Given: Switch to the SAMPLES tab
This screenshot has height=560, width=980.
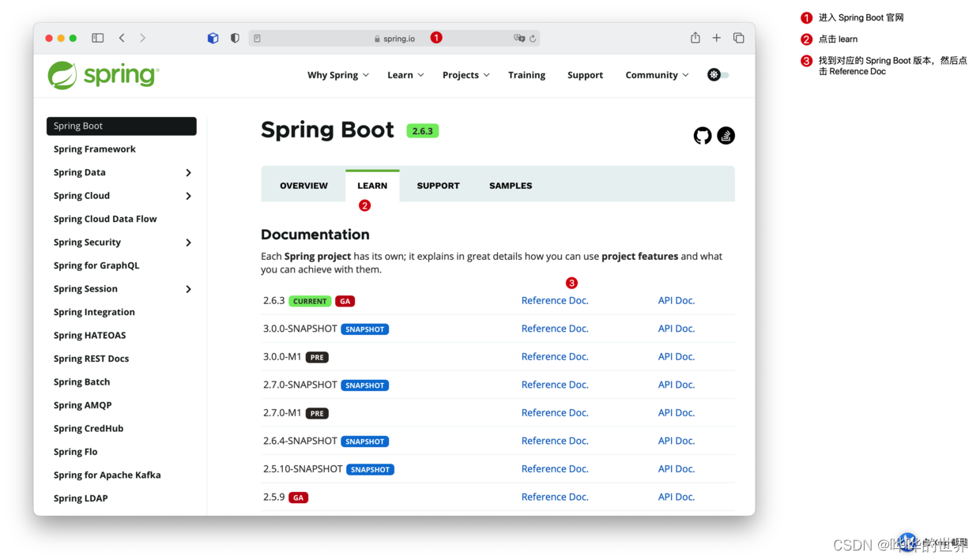Looking at the screenshot, I should (x=511, y=186).
